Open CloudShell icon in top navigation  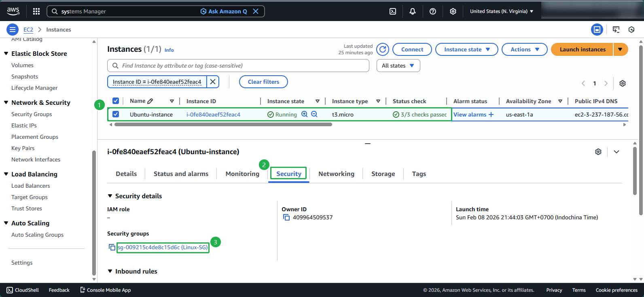(x=393, y=11)
